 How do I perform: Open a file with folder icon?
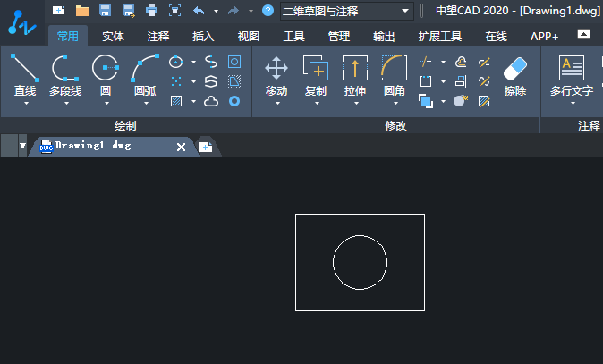(82, 11)
